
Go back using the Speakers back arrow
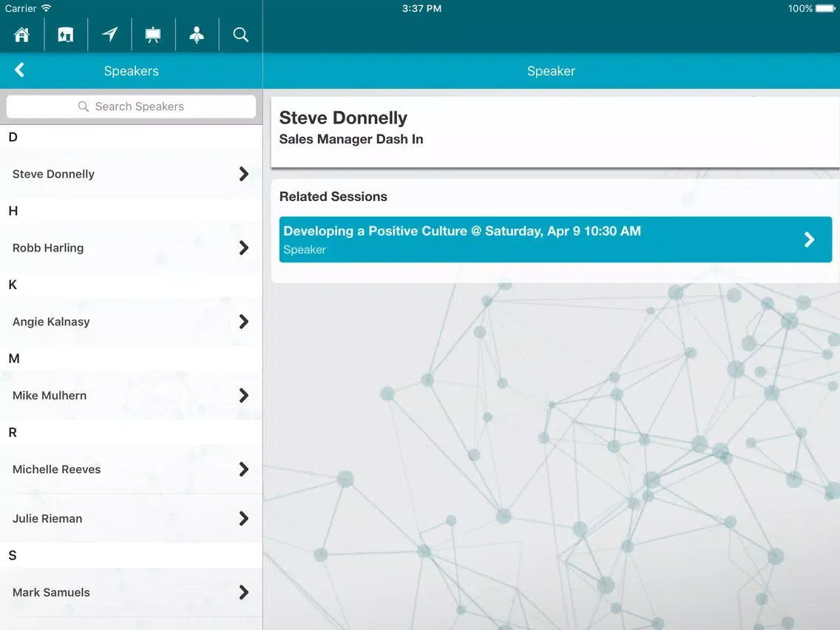[x=19, y=70]
